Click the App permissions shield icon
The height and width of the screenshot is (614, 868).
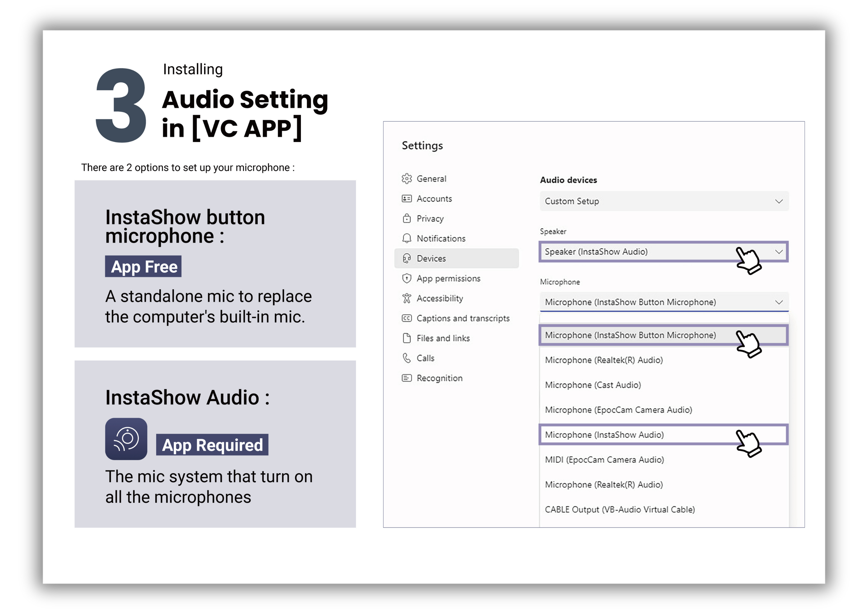[x=407, y=278]
